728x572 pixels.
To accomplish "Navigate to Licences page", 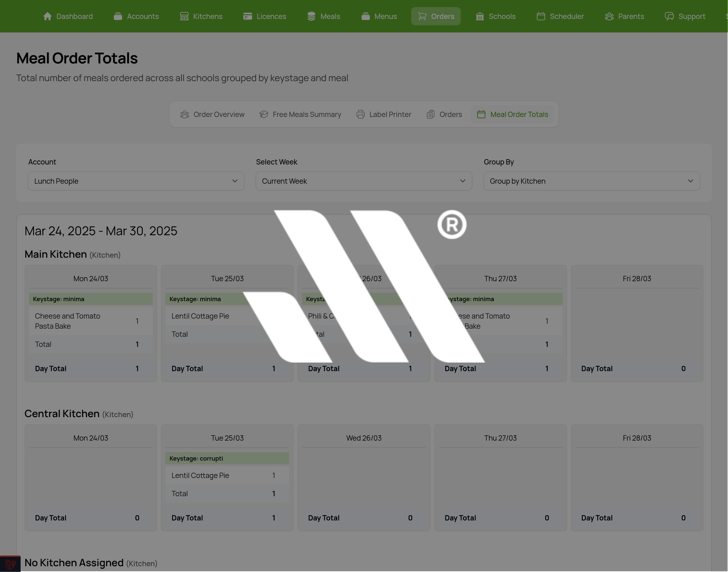I will 265,16.
